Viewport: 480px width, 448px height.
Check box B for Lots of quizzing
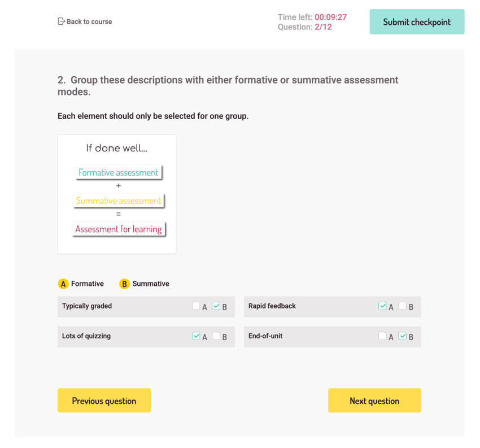(x=216, y=336)
